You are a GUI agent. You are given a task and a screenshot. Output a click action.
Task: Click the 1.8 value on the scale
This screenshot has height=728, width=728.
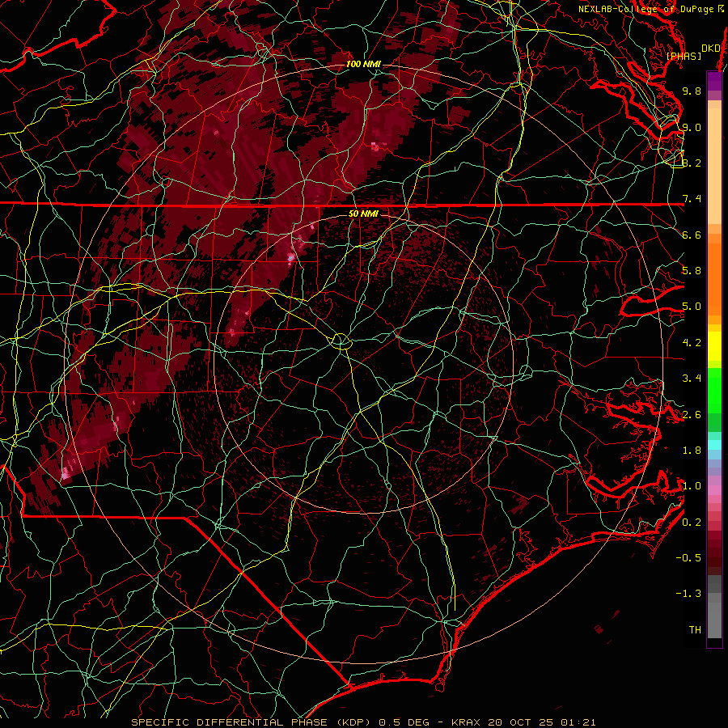(692, 451)
